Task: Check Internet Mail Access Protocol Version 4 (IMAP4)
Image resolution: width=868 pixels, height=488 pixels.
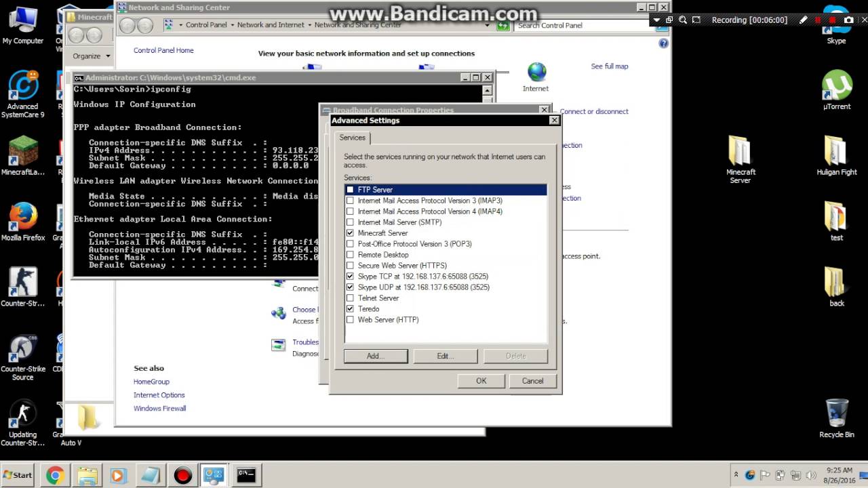Action: coord(350,211)
